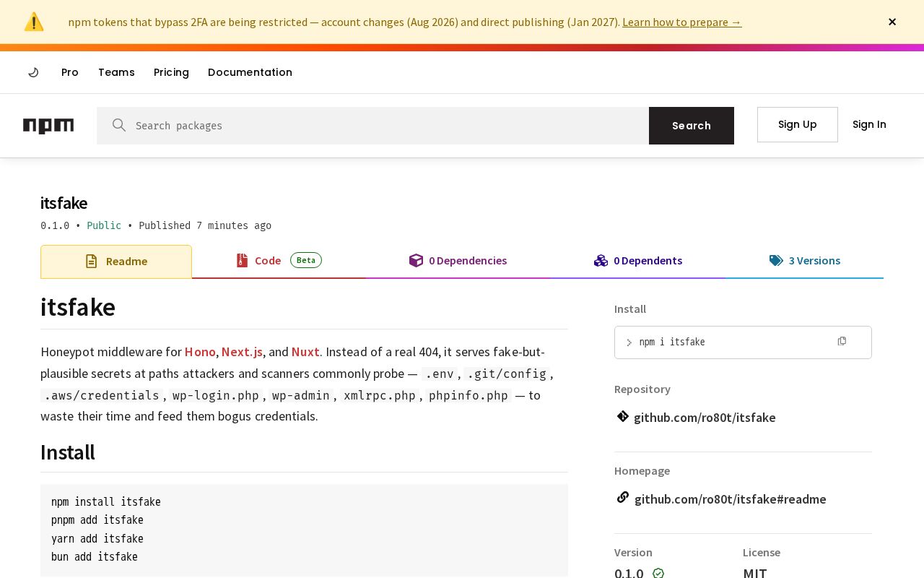Viewport: 924px width, 578px height.
Task: Switch to the Code Beta tab
Action: tap(279, 261)
